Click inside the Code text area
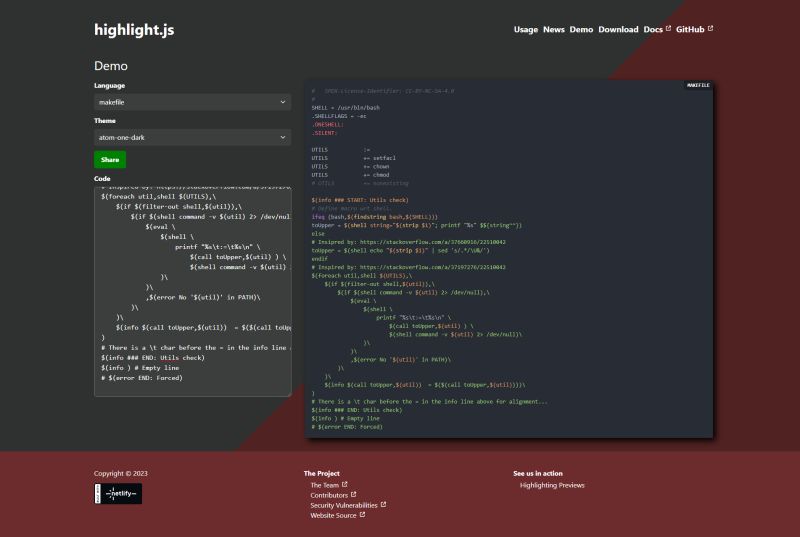Screen dimensions: 800x537 point(192,292)
